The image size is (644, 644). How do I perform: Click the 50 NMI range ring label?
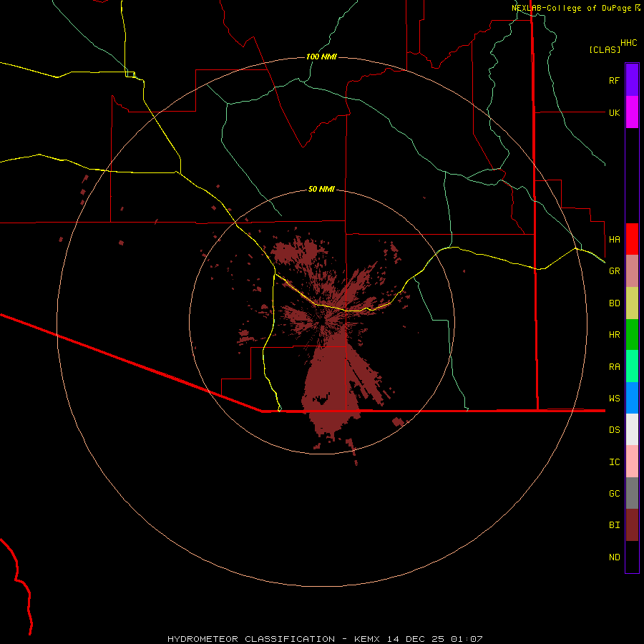(x=321, y=189)
